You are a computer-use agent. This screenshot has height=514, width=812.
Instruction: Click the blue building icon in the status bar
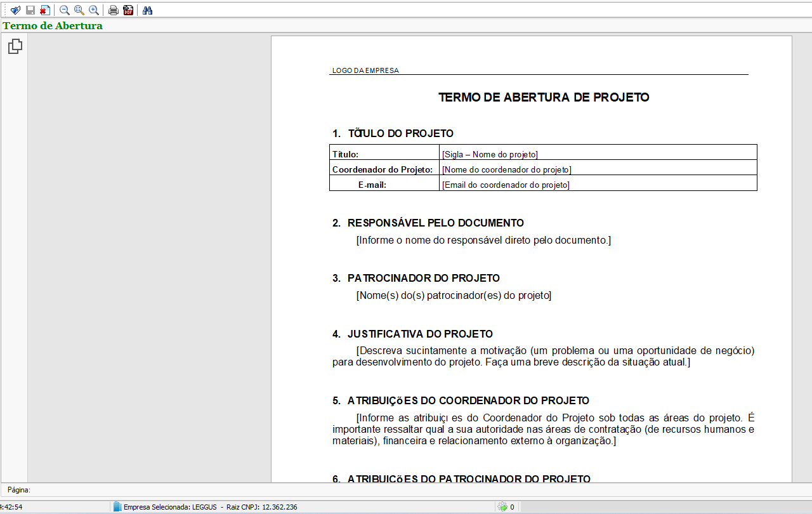tap(117, 506)
